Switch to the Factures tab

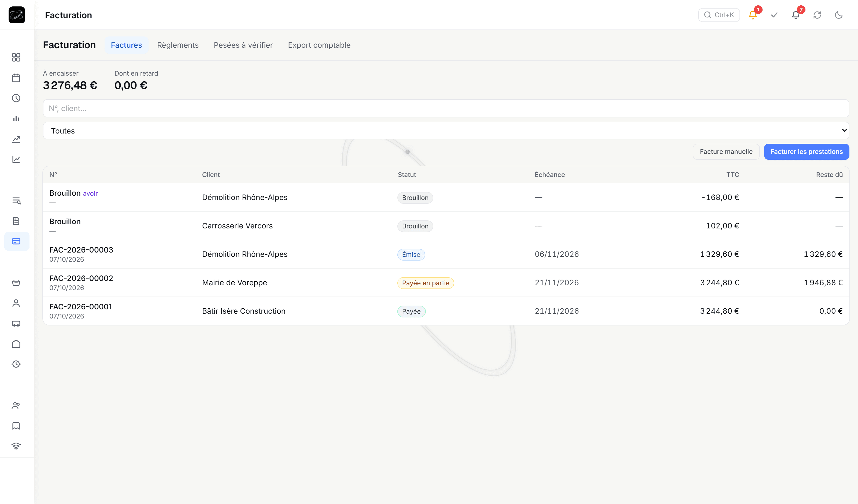point(126,45)
